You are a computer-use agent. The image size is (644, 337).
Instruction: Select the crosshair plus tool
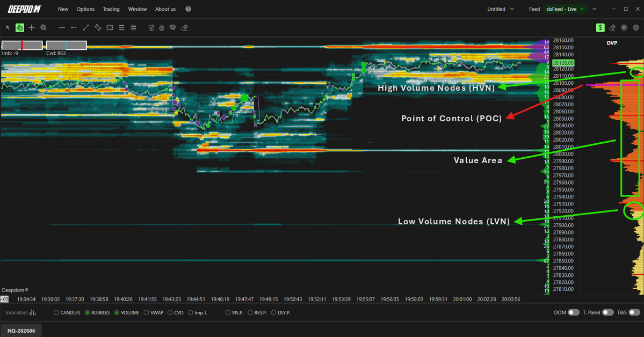(x=32, y=27)
